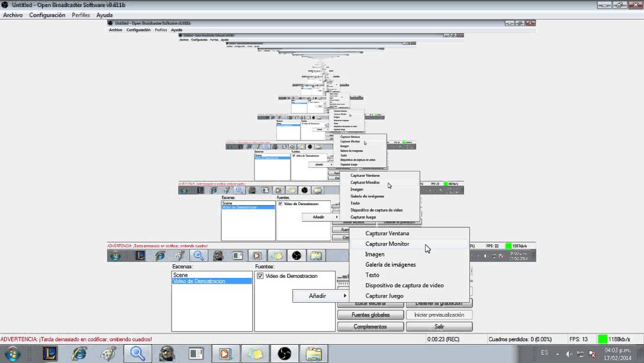Screen dimensions: 644x363
Task: Click Internet Explorer icon in largest preview taskbar
Action: 159,255
